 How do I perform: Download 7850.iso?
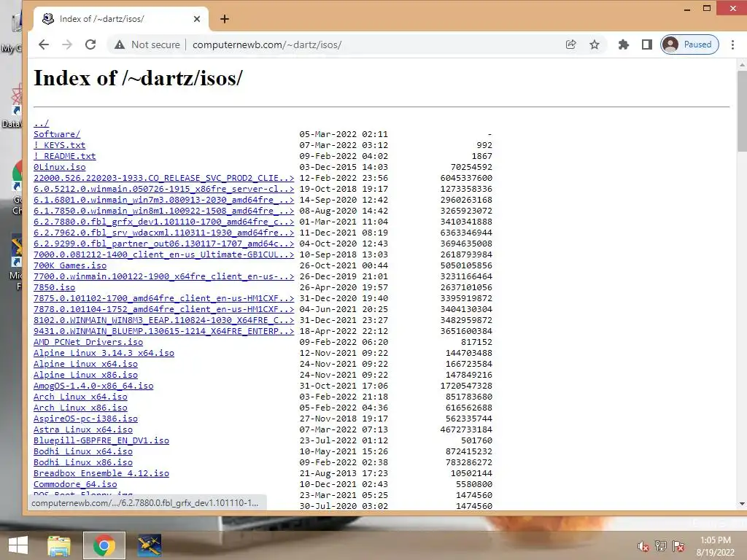54,287
